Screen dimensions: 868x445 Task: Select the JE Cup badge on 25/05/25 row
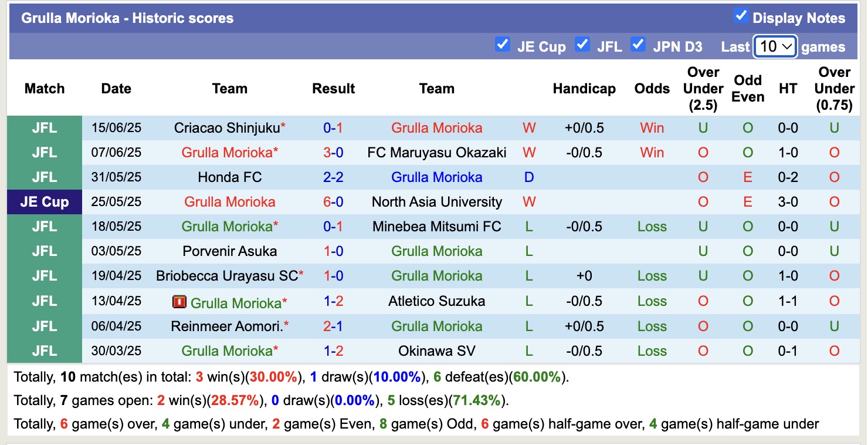44,201
